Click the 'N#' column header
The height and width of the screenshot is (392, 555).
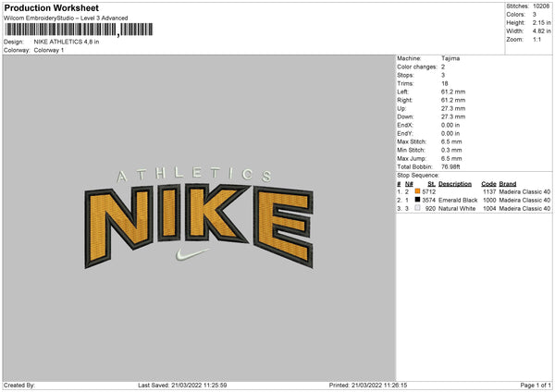pos(409,184)
